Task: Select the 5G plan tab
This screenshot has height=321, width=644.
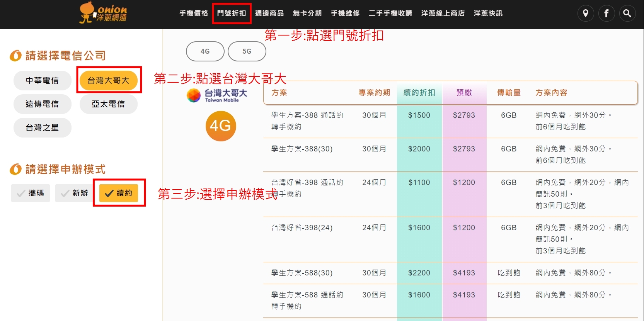Action: coord(247,51)
